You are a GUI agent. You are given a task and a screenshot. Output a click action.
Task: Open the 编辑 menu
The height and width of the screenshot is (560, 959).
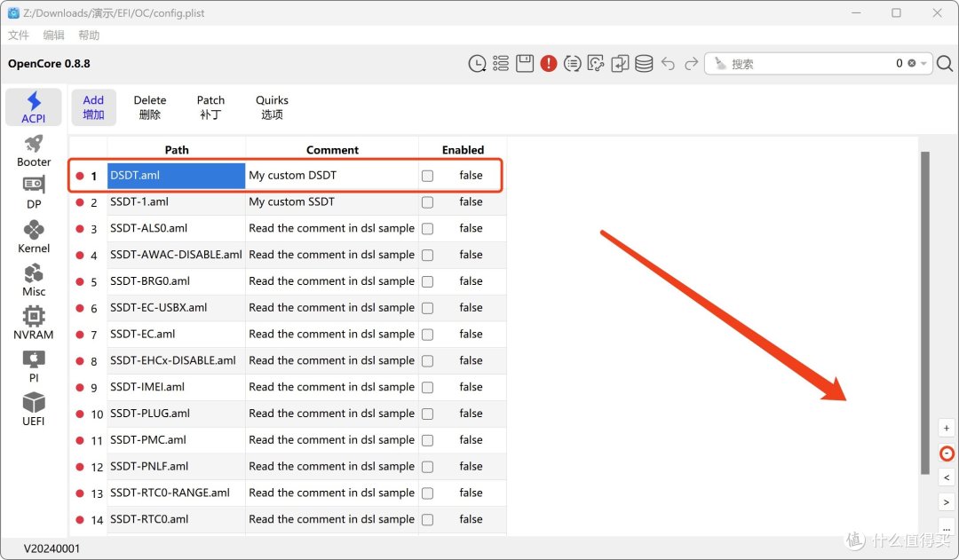point(54,35)
